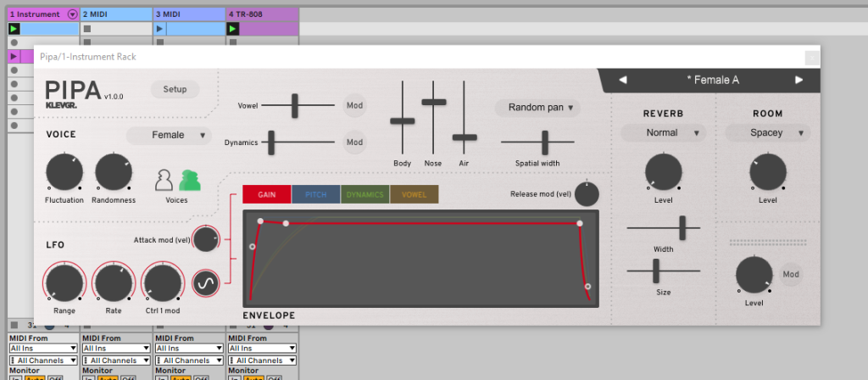This screenshot has width=868, height=380.
Task: Toggle the Dynamics Mod button
Action: 355,142
